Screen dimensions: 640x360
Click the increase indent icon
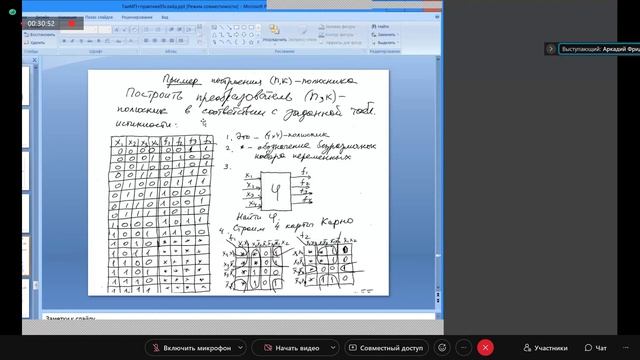click(180, 29)
